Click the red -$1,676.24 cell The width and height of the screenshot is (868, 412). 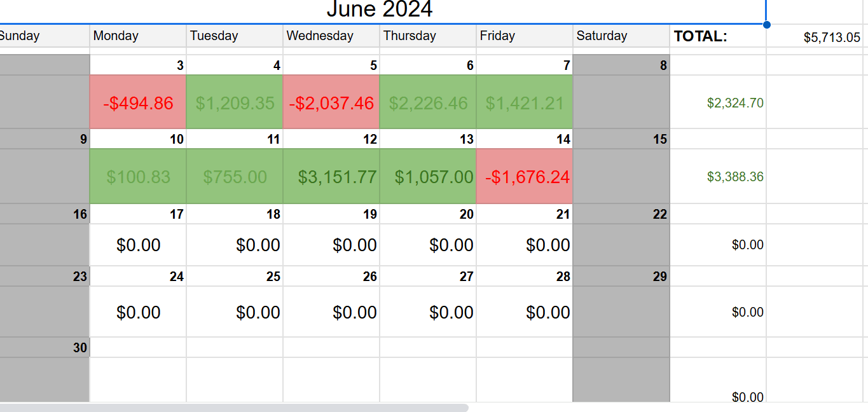point(525,176)
